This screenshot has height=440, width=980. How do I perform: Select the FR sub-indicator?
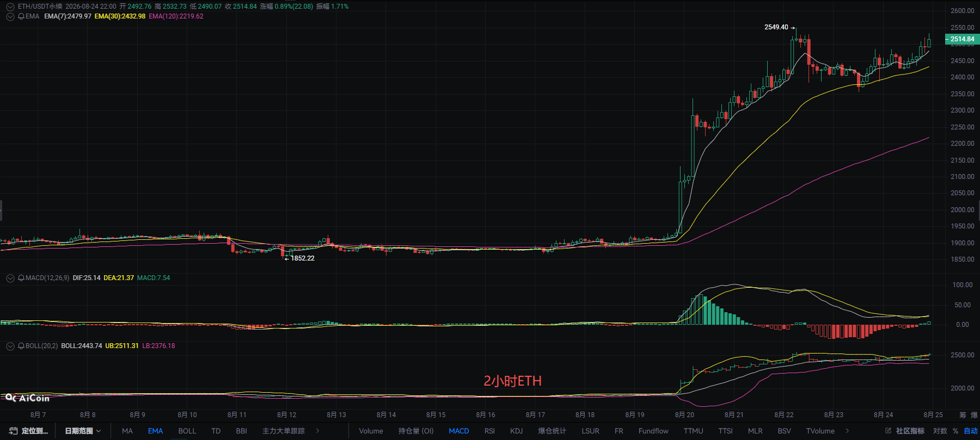pos(618,431)
